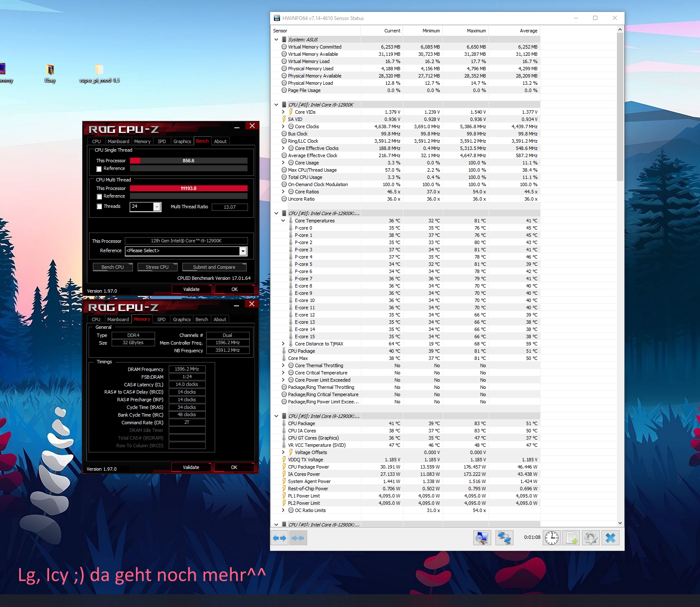Viewport: 700px width, 607px height.
Task: Click the HWiNFO64 title bar app icon
Action: 277,18
